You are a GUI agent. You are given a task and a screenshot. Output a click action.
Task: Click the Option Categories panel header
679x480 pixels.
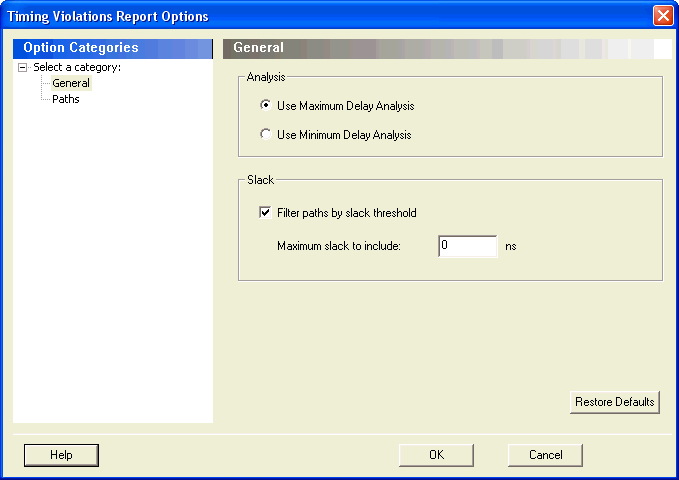(x=113, y=48)
